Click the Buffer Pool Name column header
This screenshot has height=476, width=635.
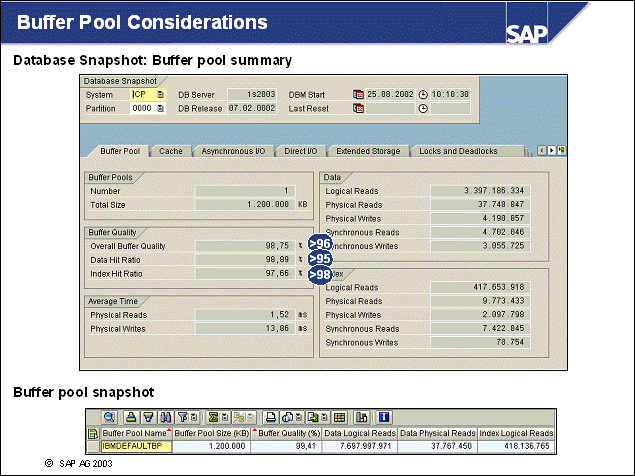pyautogui.click(x=136, y=432)
